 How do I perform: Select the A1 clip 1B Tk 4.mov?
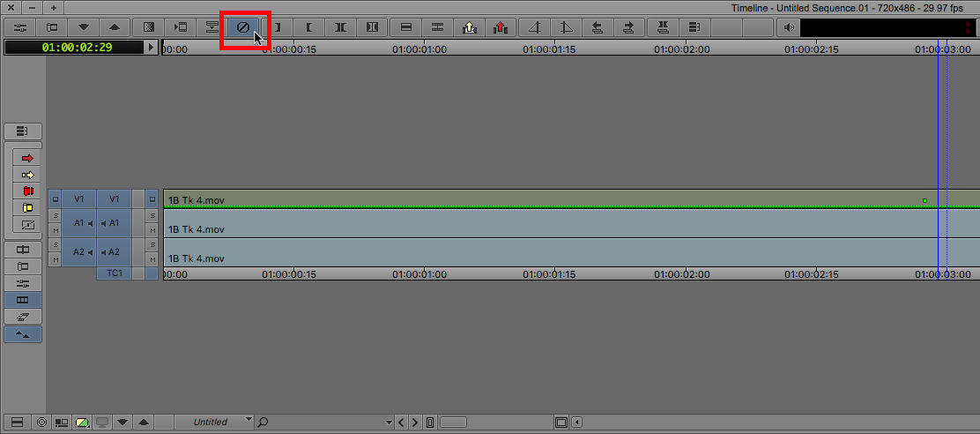[x=571, y=223]
